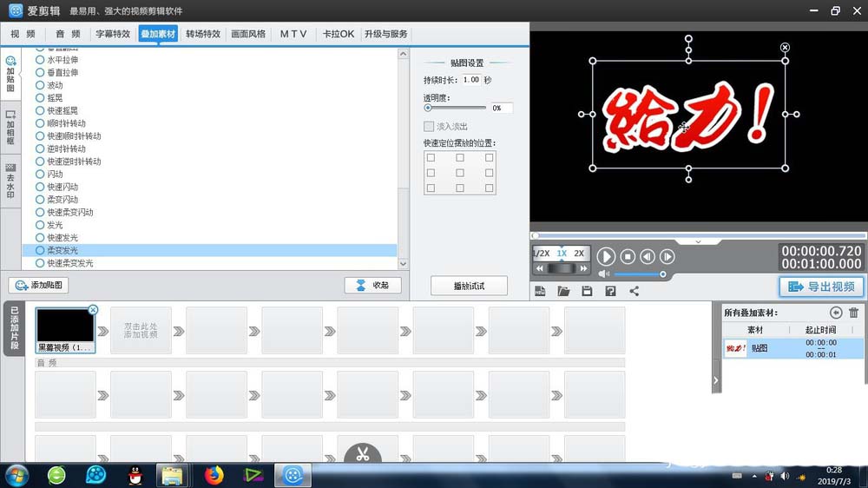Click the fast-forward double-arrow button
This screenshot has height=488, width=868.
[x=583, y=268]
